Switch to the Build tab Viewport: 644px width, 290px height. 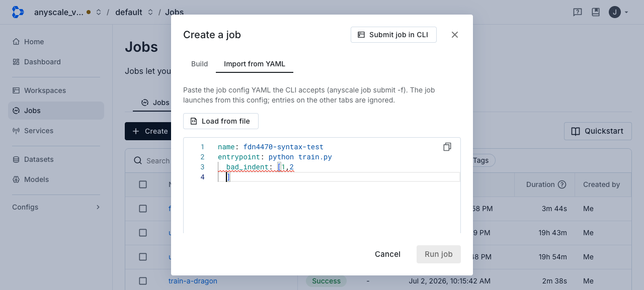coord(200,64)
